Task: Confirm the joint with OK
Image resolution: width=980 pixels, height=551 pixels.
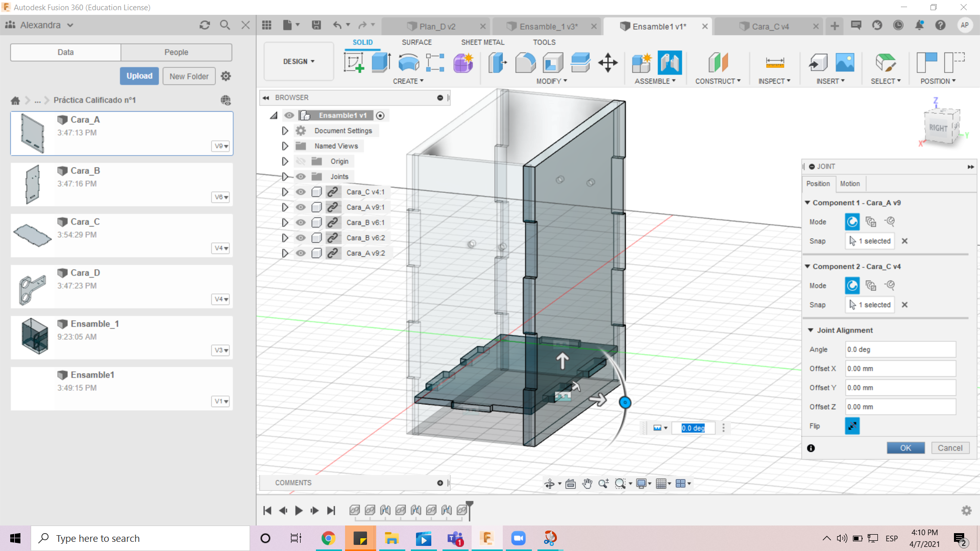Action: 905,448
